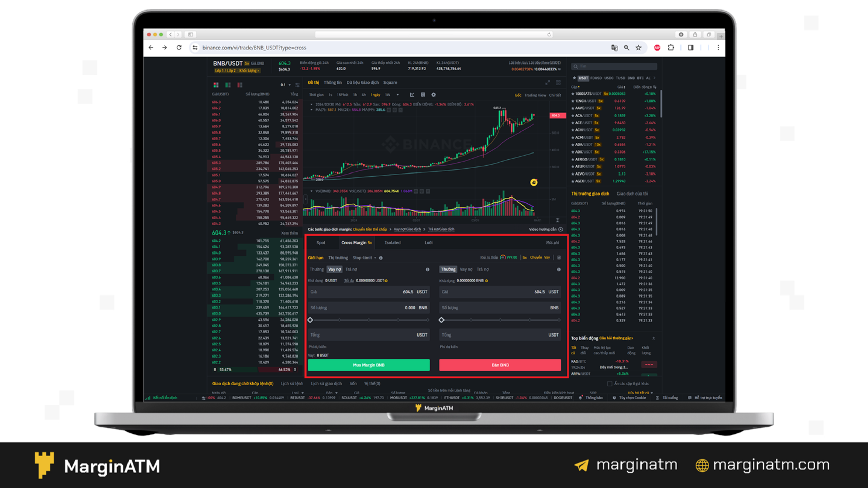This screenshot has width=868, height=488.
Task: Open the 1W timeframe interval dropdown
Action: pyautogui.click(x=398, y=95)
